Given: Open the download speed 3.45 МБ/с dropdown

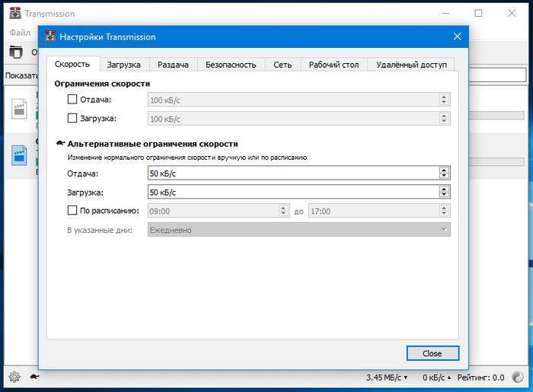Looking at the screenshot, I should tap(387, 378).
